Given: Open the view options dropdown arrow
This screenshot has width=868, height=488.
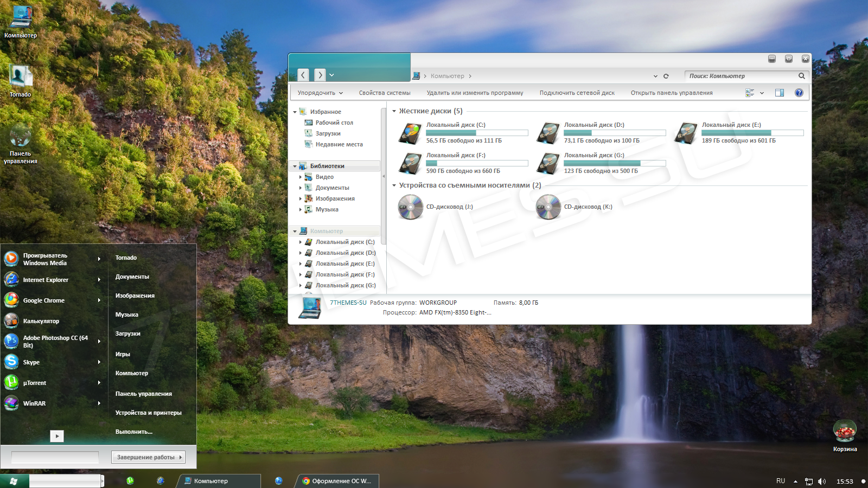Looking at the screenshot, I should tap(762, 93).
